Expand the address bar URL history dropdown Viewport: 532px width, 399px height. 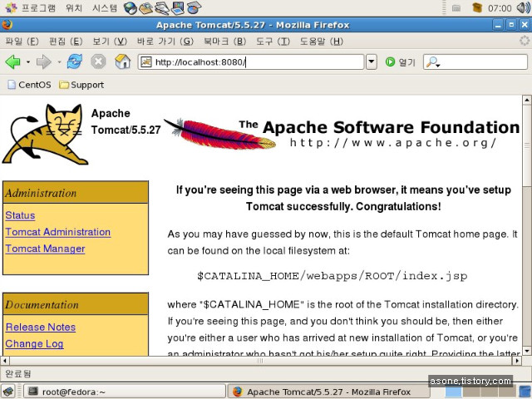point(372,62)
